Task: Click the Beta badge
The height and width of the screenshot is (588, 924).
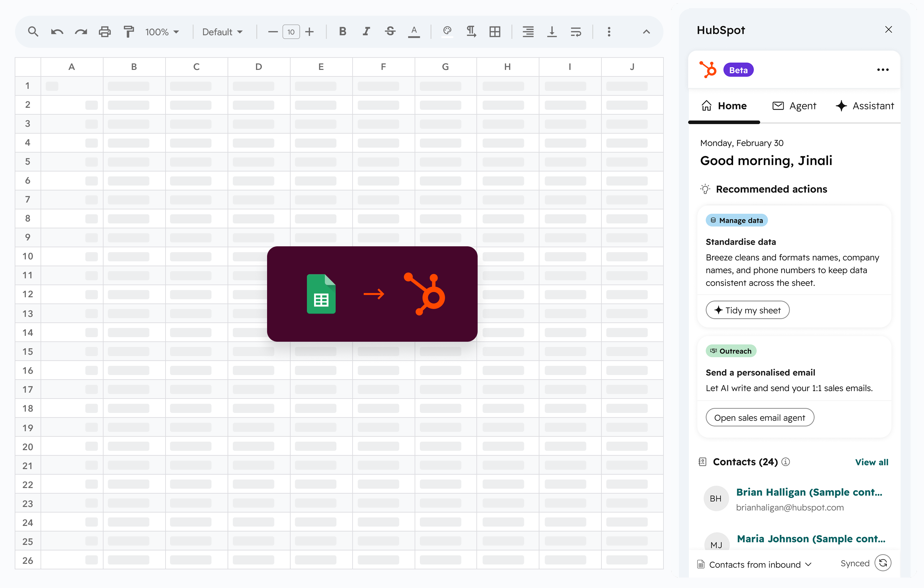Action: tap(738, 70)
